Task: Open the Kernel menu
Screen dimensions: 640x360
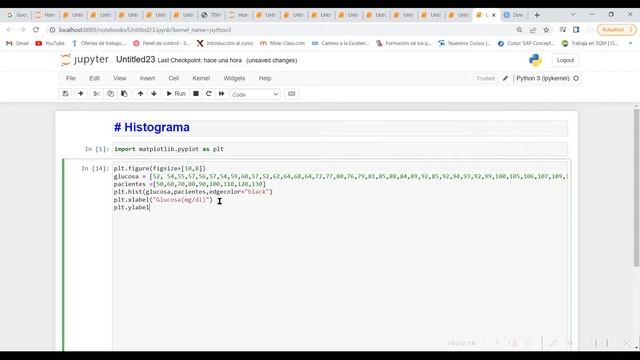Action: click(201, 78)
